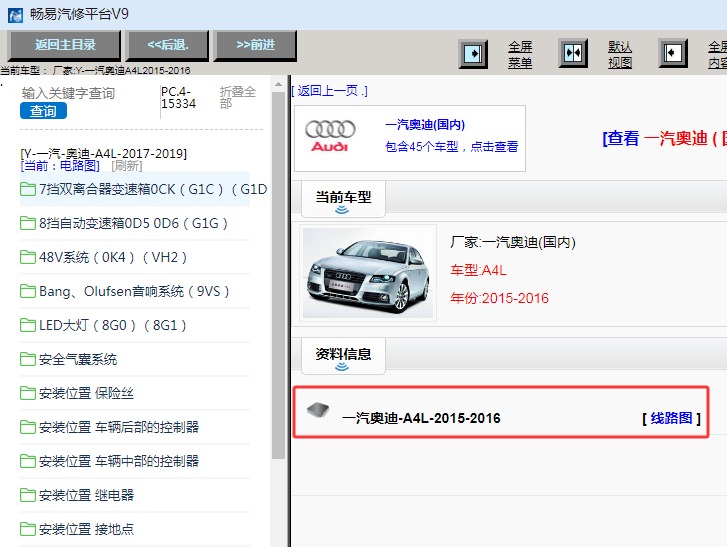Viewport: 727px width, 547px height.
Task: Click the 年份:2015-2016 text
Action: pyautogui.click(x=499, y=298)
